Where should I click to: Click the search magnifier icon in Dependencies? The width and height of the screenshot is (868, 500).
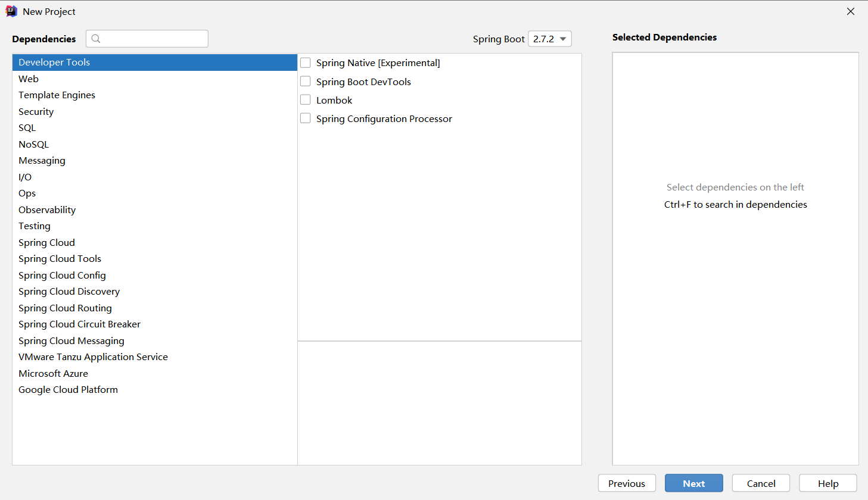[x=96, y=39]
